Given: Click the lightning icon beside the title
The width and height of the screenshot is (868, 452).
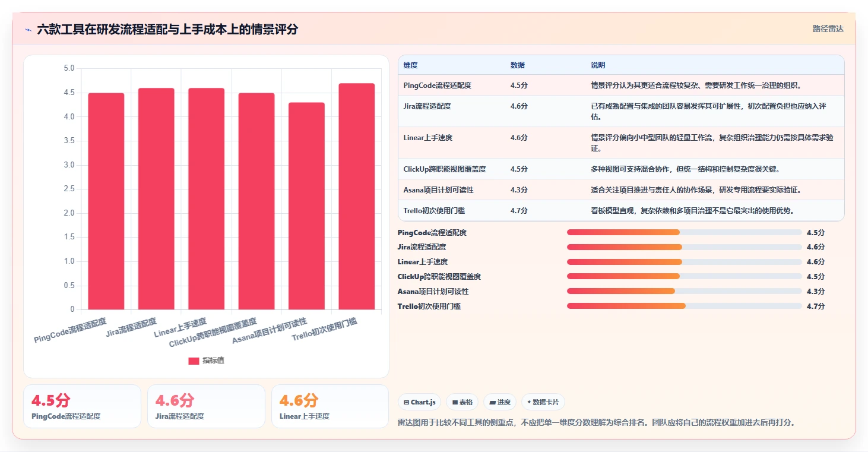Looking at the screenshot, I should (28, 30).
